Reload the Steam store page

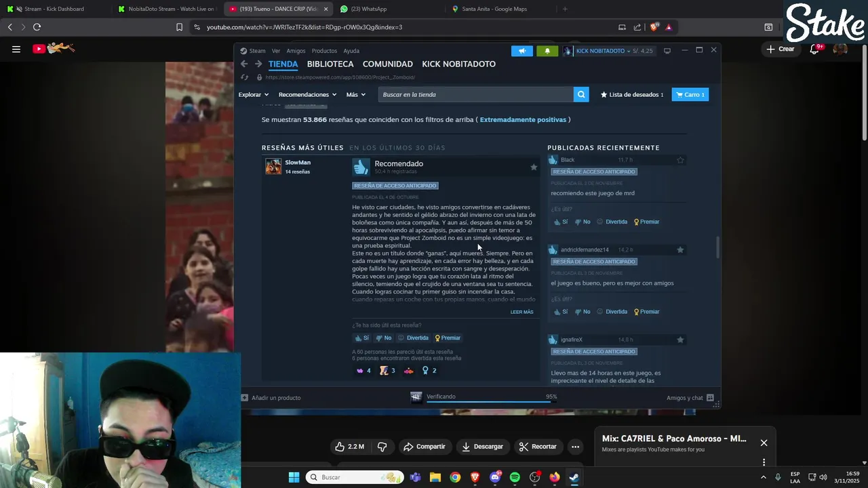245,77
